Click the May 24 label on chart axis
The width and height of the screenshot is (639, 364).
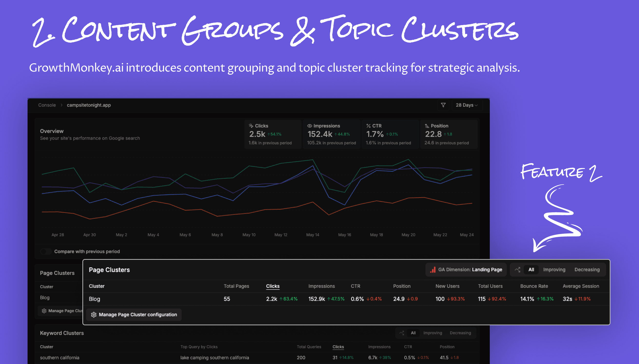coord(467,235)
